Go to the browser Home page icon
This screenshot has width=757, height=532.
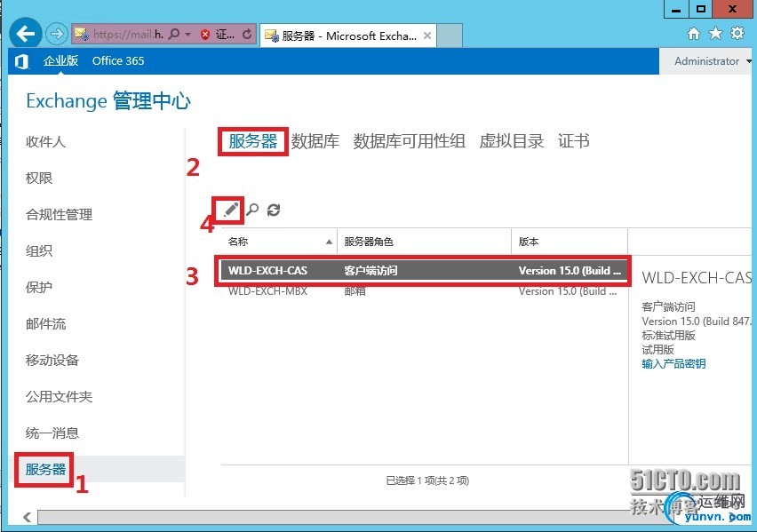pyautogui.click(x=694, y=34)
